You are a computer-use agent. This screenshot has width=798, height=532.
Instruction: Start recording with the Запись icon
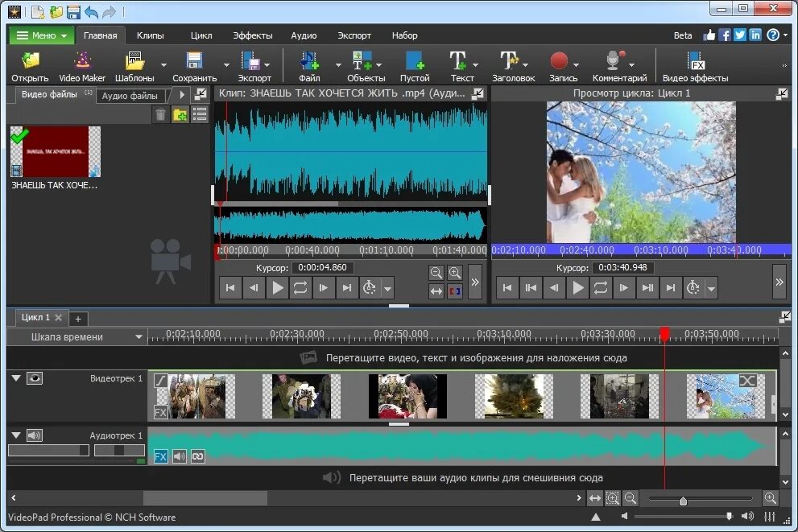559,61
